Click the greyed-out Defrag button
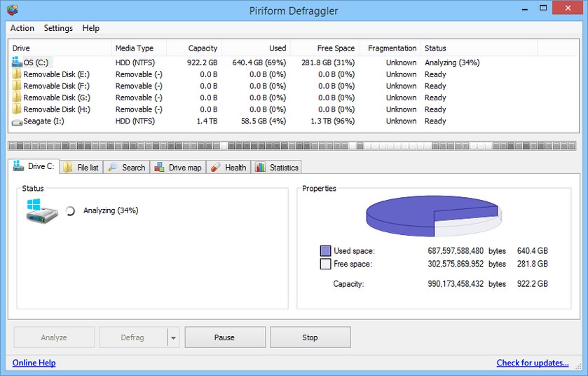 (x=132, y=337)
